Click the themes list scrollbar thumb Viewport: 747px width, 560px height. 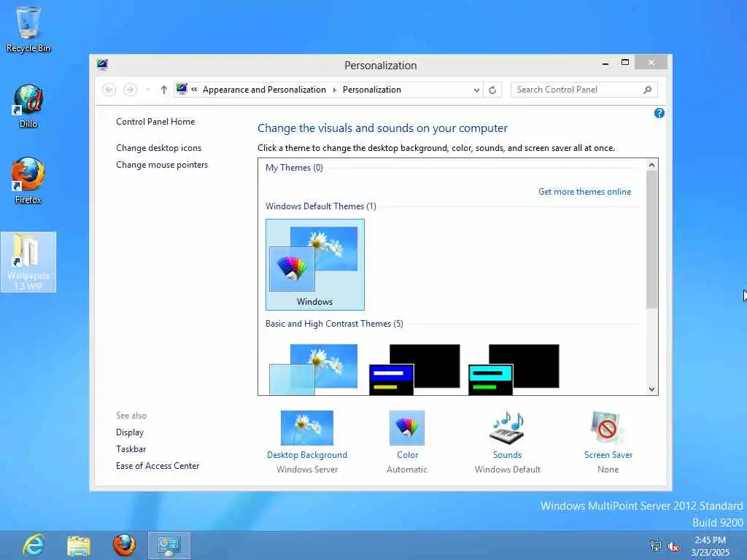(651, 239)
